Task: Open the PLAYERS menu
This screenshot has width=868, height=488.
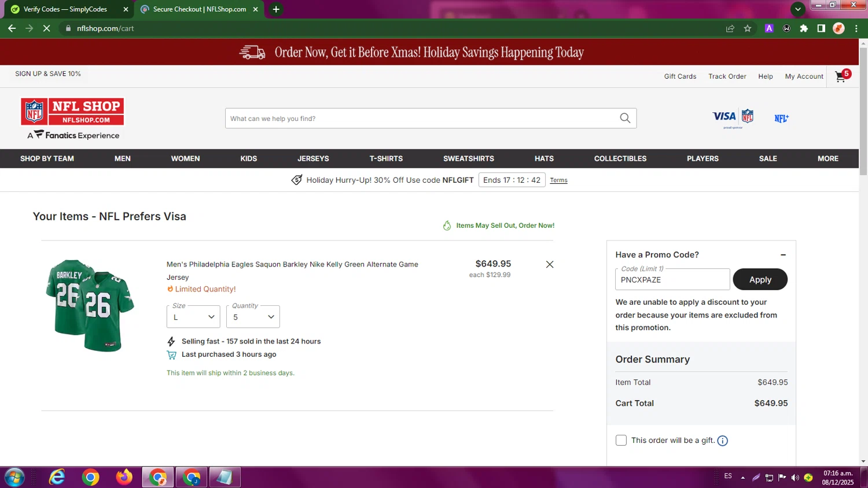Action: 703,158
